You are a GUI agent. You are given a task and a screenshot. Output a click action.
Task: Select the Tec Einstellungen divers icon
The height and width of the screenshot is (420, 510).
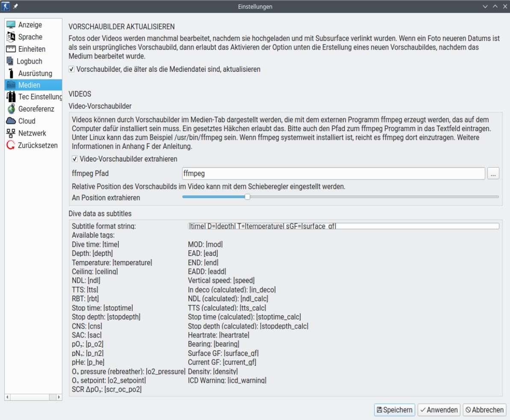pyautogui.click(x=11, y=97)
